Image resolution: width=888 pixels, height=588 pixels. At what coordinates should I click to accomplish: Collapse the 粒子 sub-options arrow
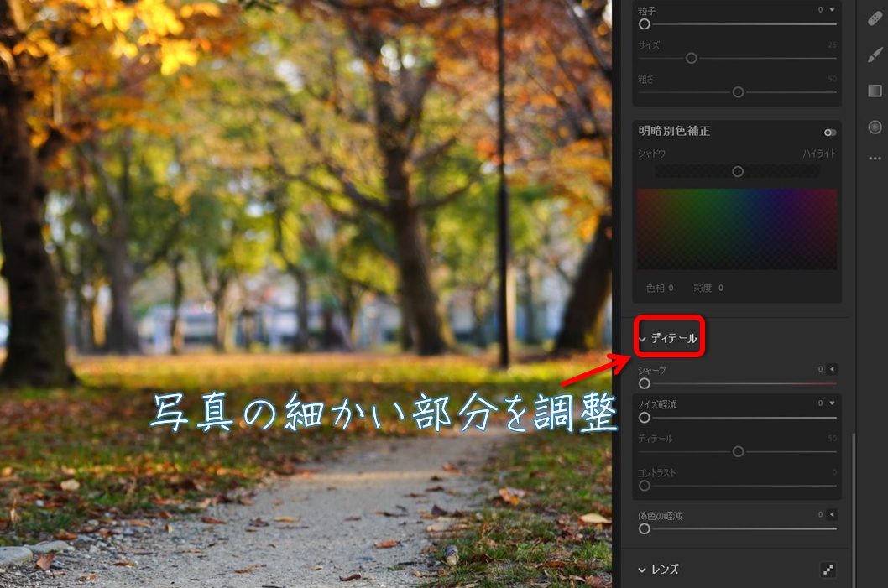(x=832, y=10)
